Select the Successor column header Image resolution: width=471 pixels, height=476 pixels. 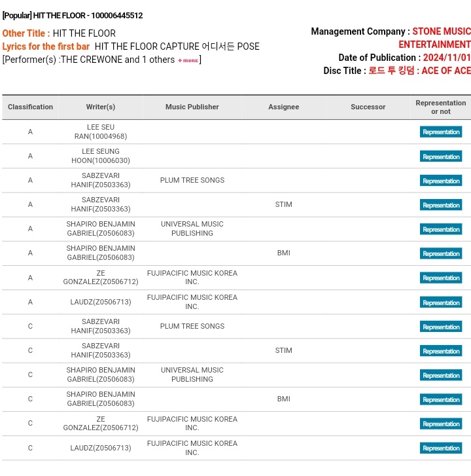(x=368, y=107)
